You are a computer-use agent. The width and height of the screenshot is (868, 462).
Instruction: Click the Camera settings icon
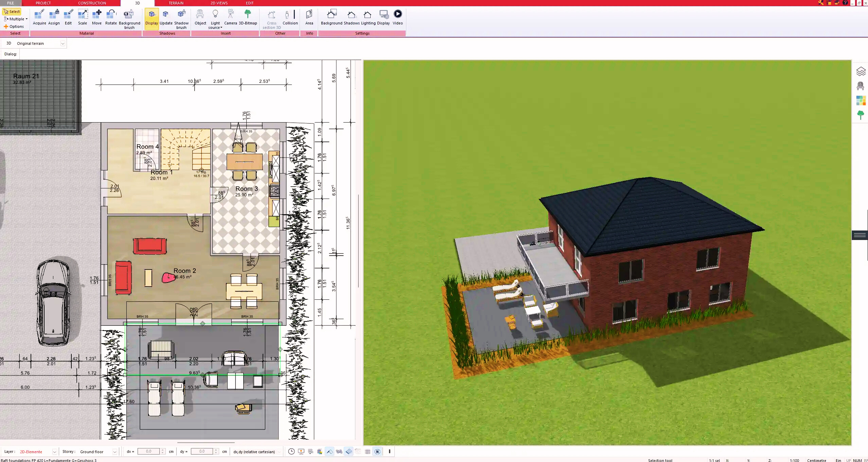coord(230,13)
